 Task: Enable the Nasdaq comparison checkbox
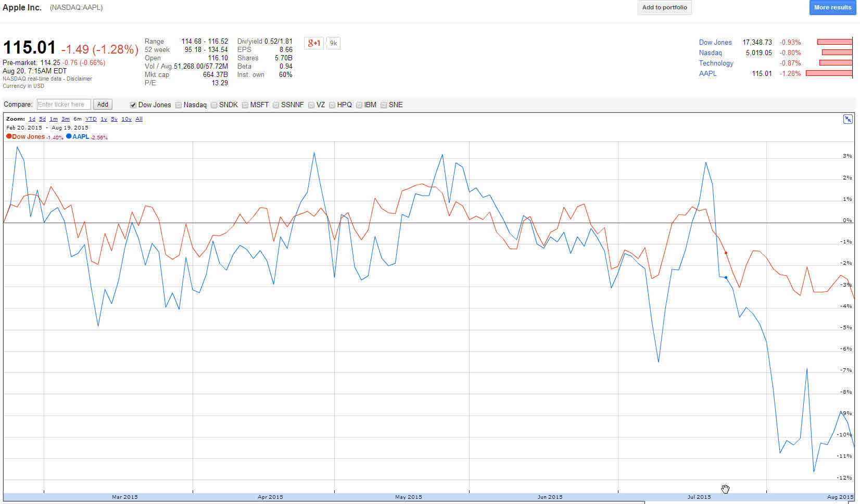(x=179, y=105)
